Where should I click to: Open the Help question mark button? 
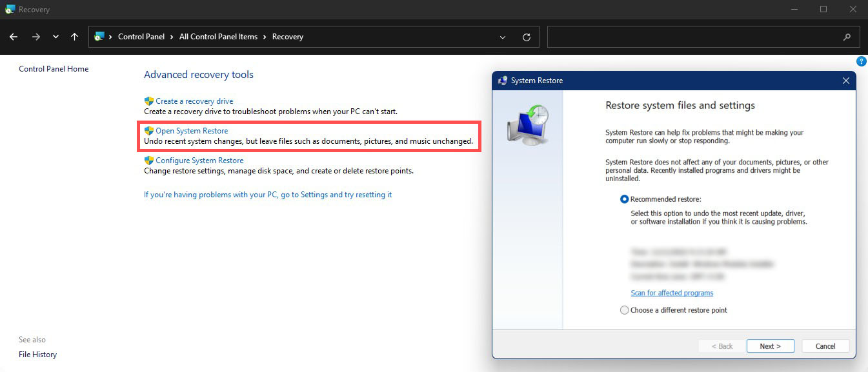pyautogui.click(x=862, y=61)
